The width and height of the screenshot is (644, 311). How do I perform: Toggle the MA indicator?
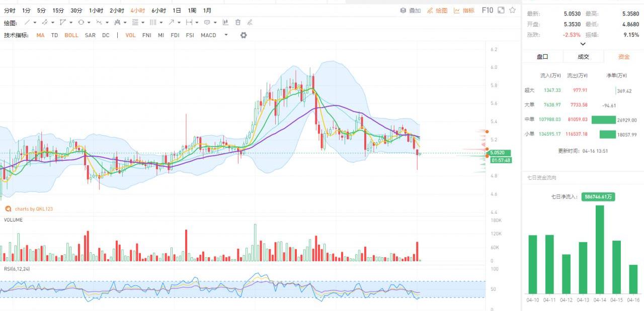40,35
